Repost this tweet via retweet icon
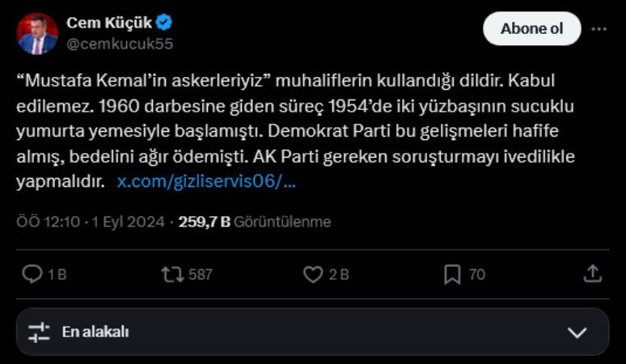This screenshot has height=364, width=626. (x=171, y=274)
